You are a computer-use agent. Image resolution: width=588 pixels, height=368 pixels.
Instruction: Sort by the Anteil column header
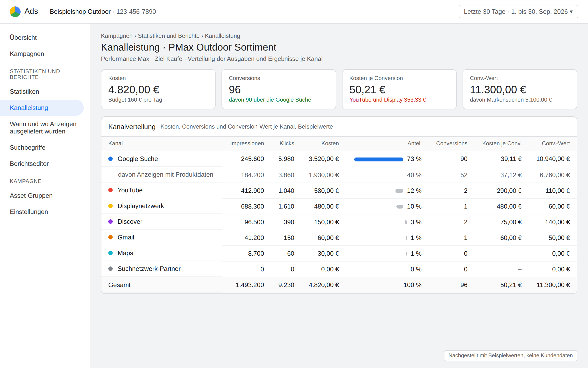click(x=414, y=143)
